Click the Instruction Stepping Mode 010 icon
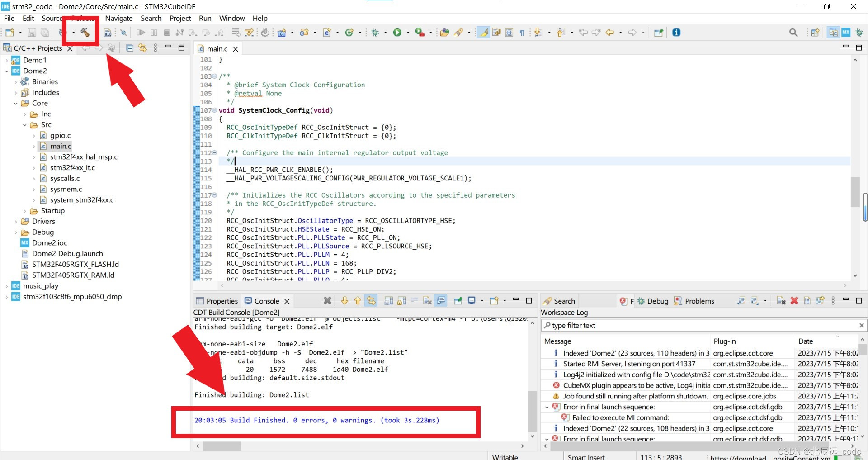Viewport: 868px width, 460px height. click(x=108, y=33)
